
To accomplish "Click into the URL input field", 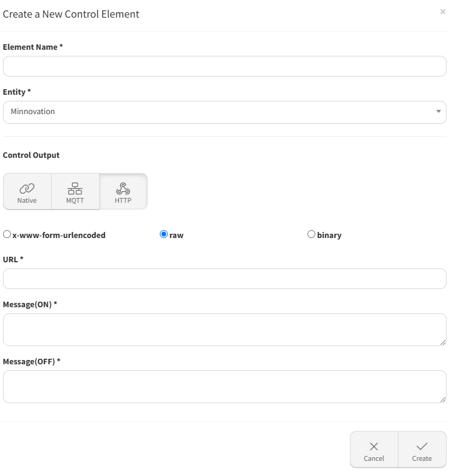I will (x=224, y=279).
